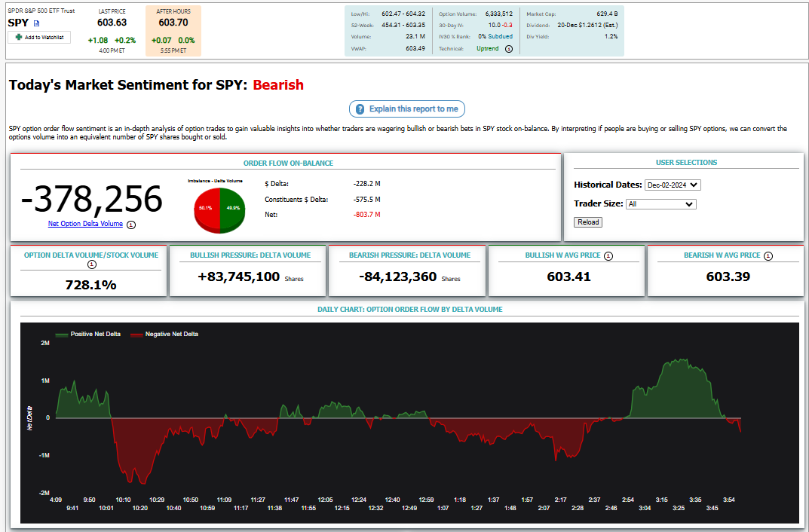Click the 30-Day IV value 10.0
Image resolution: width=809 pixels, height=532 pixels.
[x=495, y=25]
